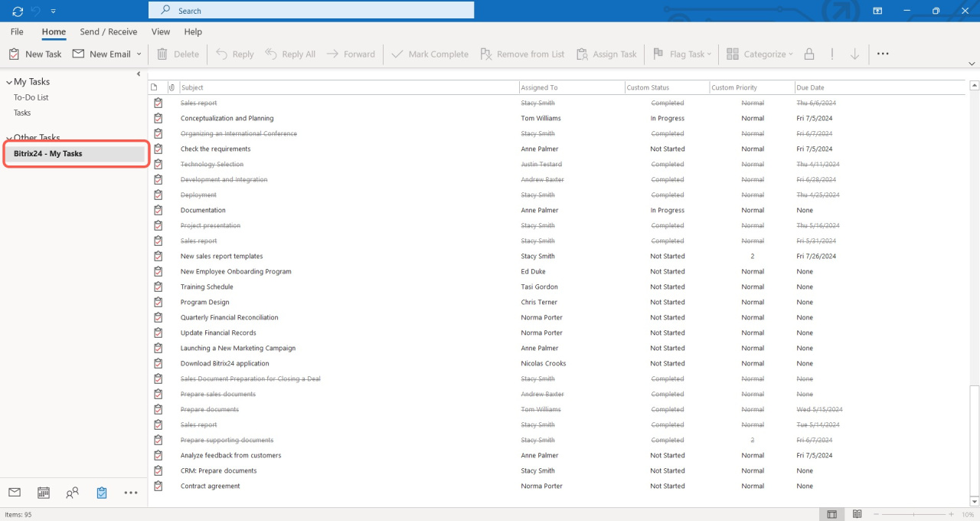Select the To-Do List folder
Image resolution: width=980 pixels, height=521 pixels.
[x=31, y=97]
